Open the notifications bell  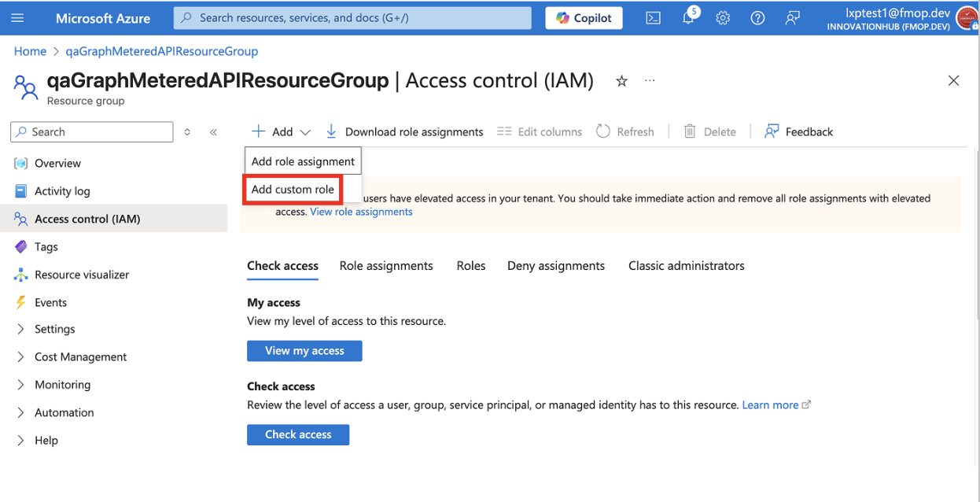688,18
